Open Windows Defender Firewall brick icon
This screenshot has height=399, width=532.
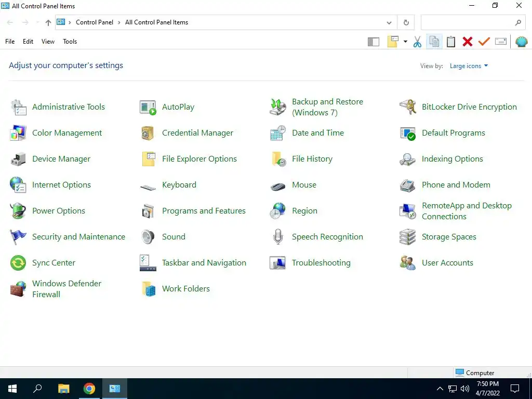[x=18, y=289]
